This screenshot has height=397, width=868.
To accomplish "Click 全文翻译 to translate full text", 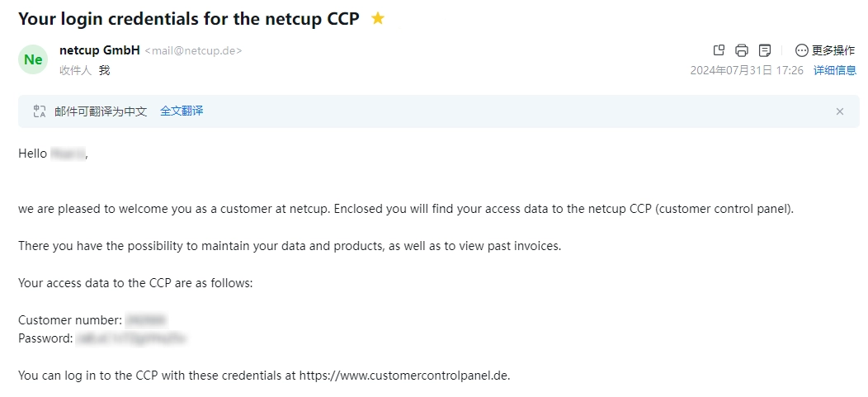I will [182, 111].
